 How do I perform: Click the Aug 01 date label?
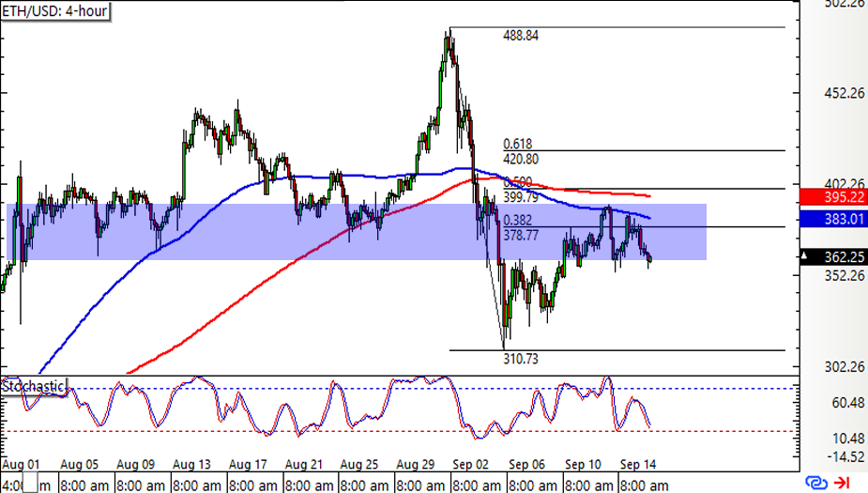pos(21,464)
